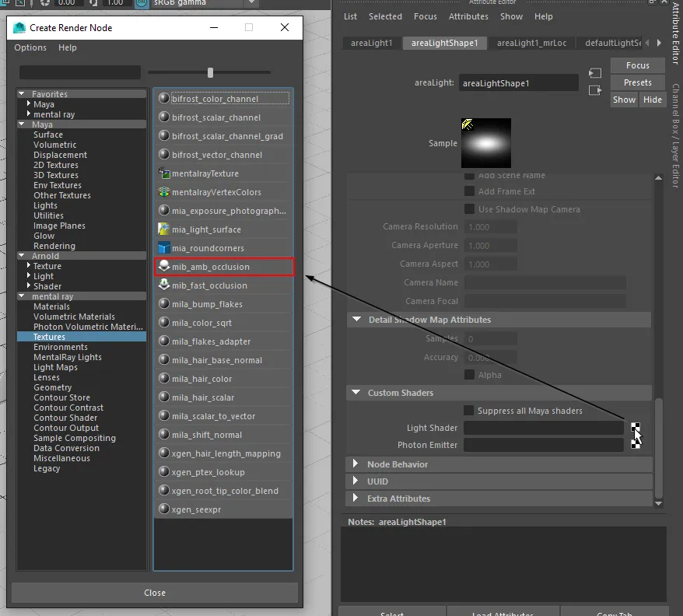Expand the Node Behavior section
683x616 pixels.
357,464
